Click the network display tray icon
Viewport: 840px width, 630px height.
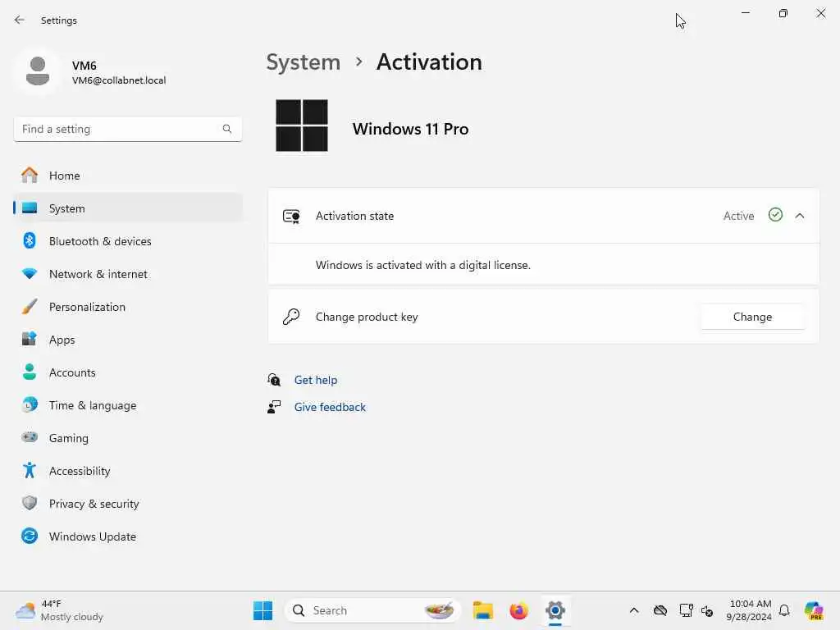click(x=686, y=610)
